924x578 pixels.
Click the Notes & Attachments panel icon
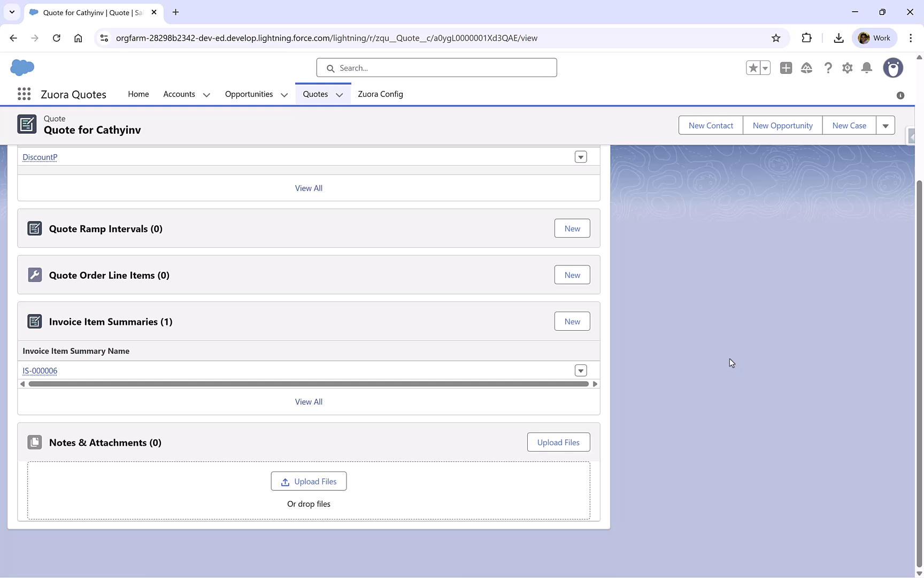coord(35,442)
